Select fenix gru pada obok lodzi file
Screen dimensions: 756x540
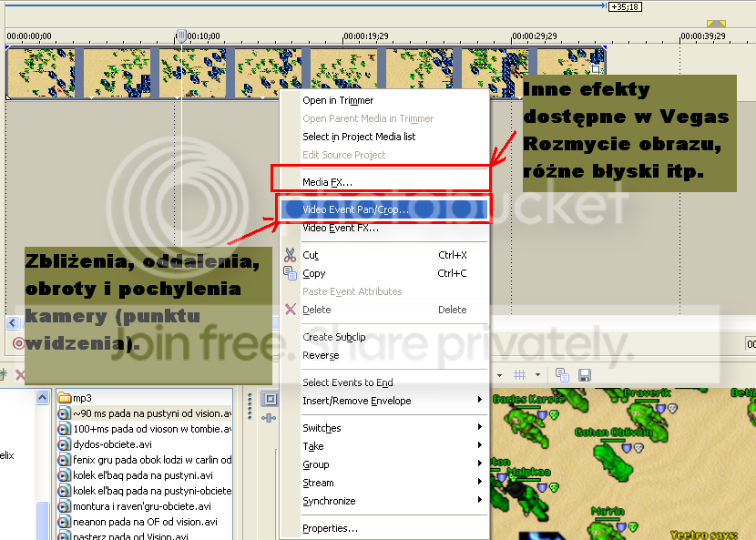point(145,460)
